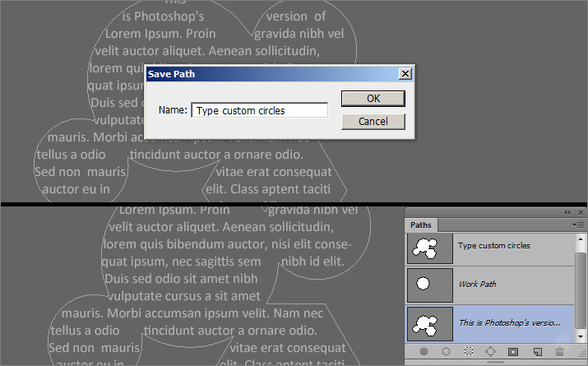Click Fill path with foreground color icon

click(x=424, y=351)
